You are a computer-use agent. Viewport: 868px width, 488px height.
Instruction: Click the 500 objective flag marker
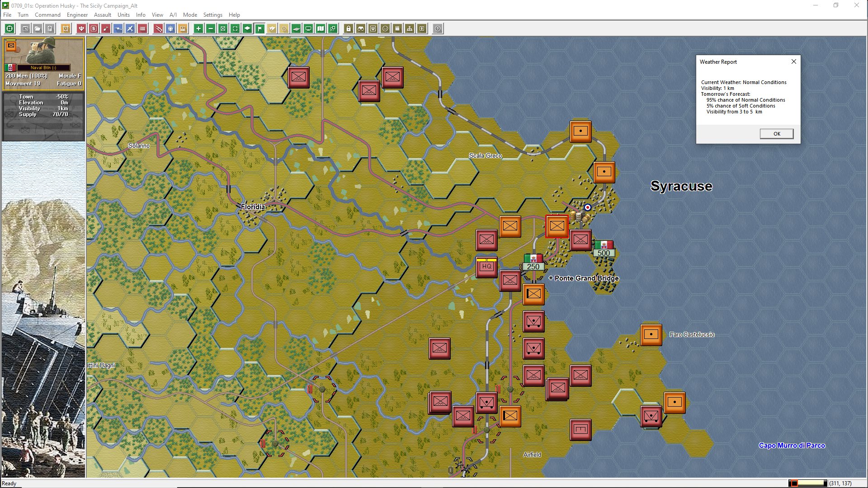tap(604, 249)
